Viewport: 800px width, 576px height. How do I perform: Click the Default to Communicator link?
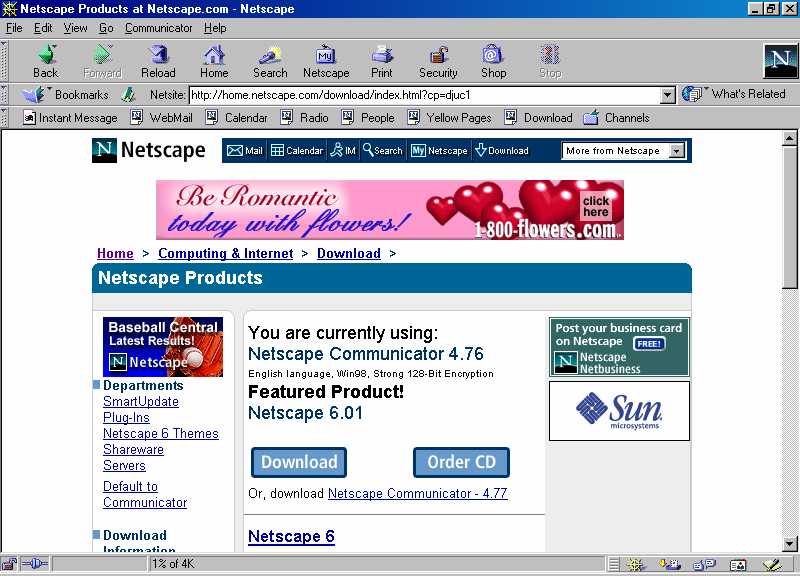coord(145,494)
